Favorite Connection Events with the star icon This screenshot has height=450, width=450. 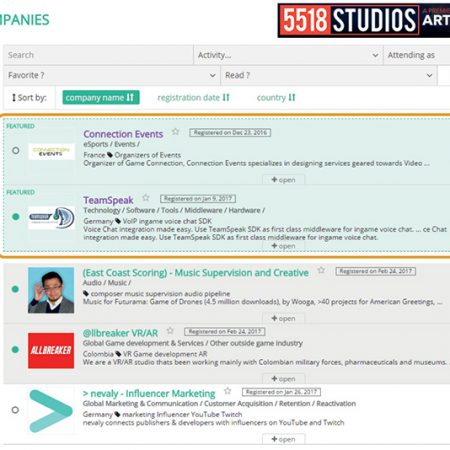click(176, 132)
